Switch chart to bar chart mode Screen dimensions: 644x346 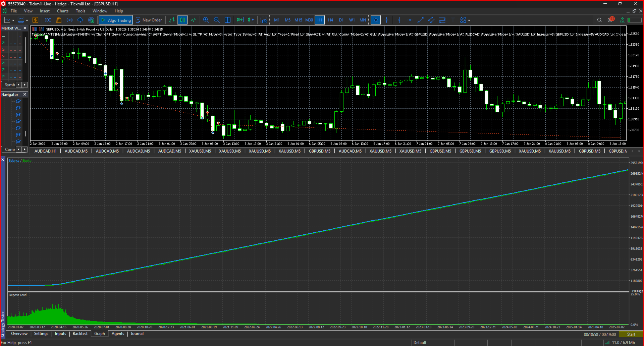(x=172, y=20)
